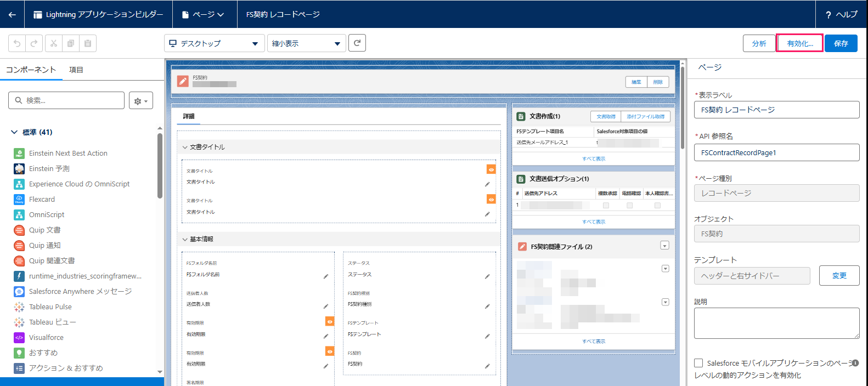
Task: Select Experience Cloud の OmniScript component
Action: coord(72,184)
